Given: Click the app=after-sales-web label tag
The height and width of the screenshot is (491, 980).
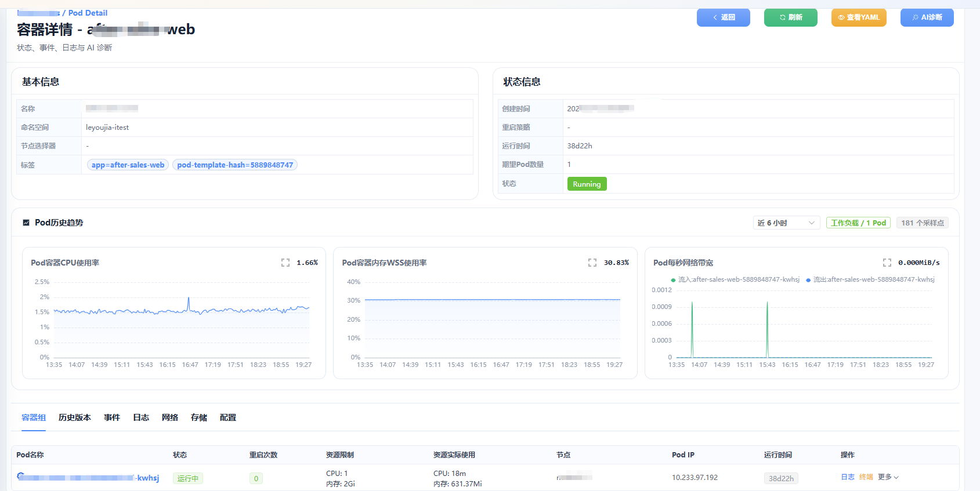Looking at the screenshot, I should tap(128, 165).
